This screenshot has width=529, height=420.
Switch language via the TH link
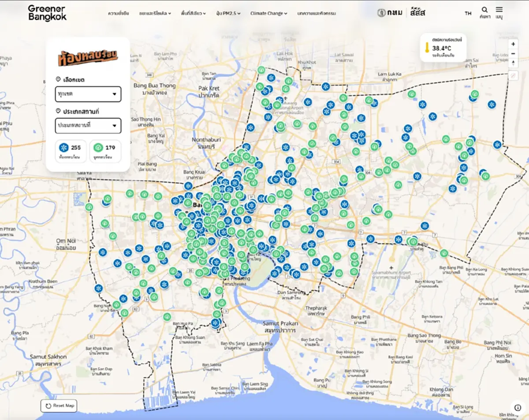[x=468, y=14]
